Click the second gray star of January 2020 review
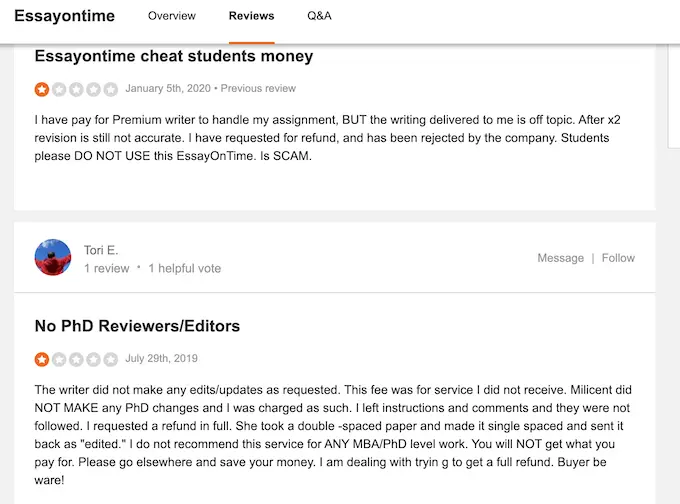680x504 pixels. (x=59, y=89)
